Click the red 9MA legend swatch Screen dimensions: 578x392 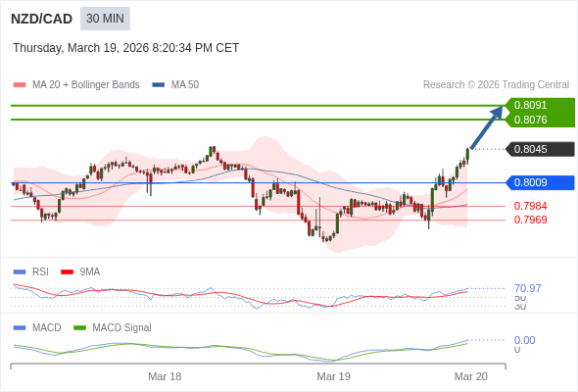tap(67, 272)
